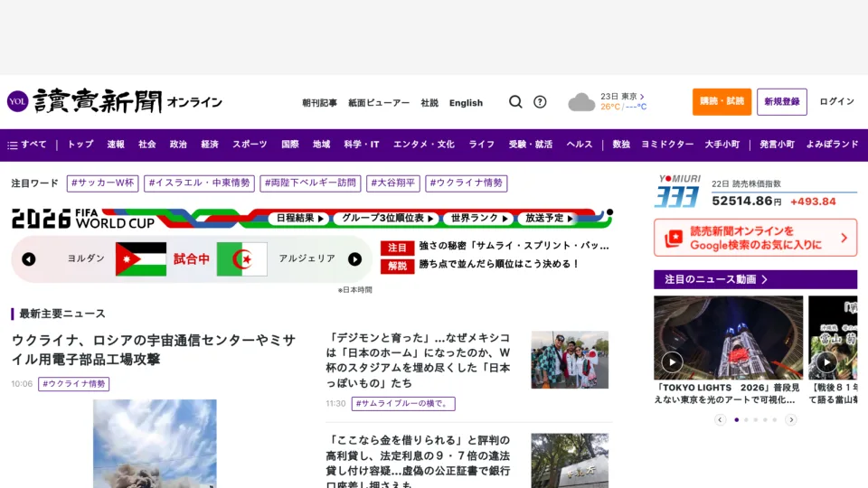Open the Mexico stadium fans thumbnail
Screen dimensions: 868x488
(x=570, y=360)
